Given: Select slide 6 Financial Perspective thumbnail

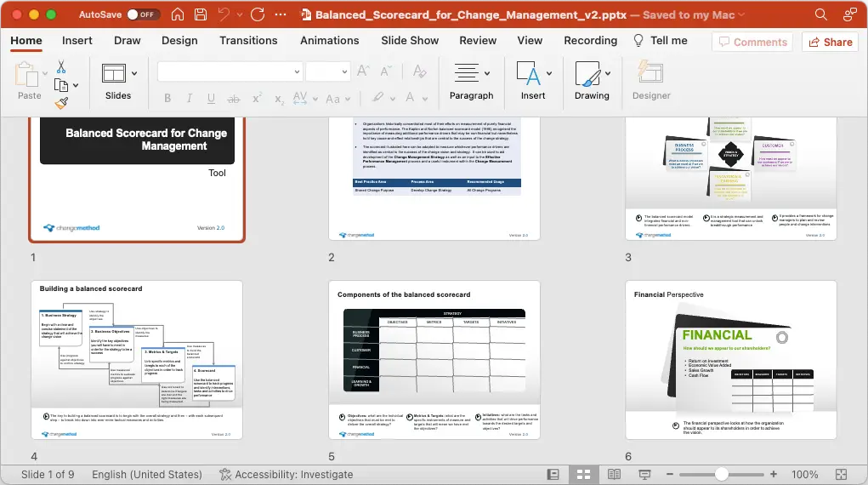Looking at the screenshot, I should click(x=731, y=360).
